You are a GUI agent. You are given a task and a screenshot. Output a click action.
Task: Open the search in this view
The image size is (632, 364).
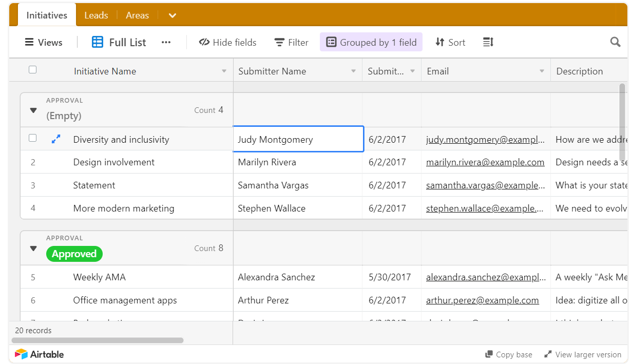point(615,42)
